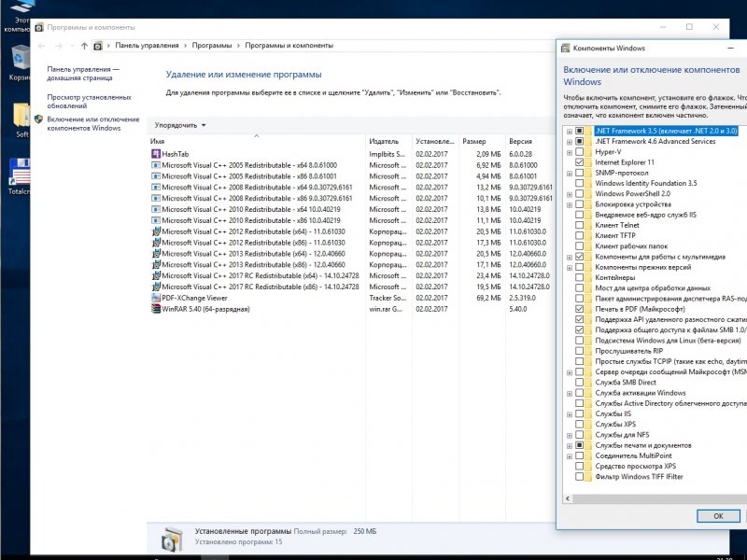Click control panel icon in address bar
Viewport: 747px width, 560px height.
point(98,46)
